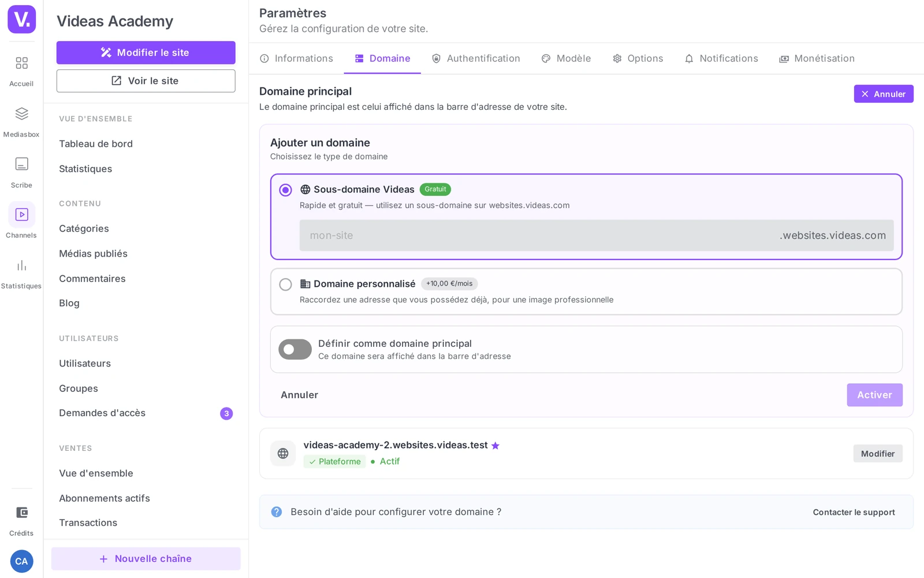
Task: Click the Voir le site button
Action: pyautogui.click(x=146, y=81)
